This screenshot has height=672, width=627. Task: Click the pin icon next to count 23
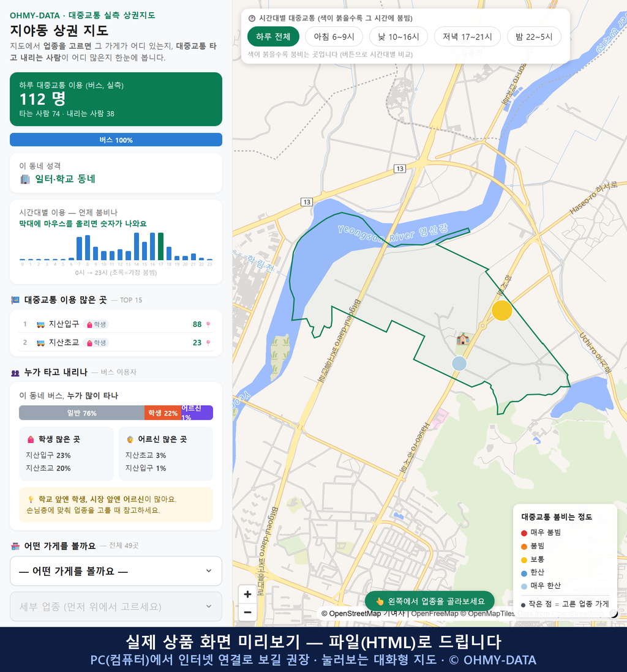[x=208, y=343]
